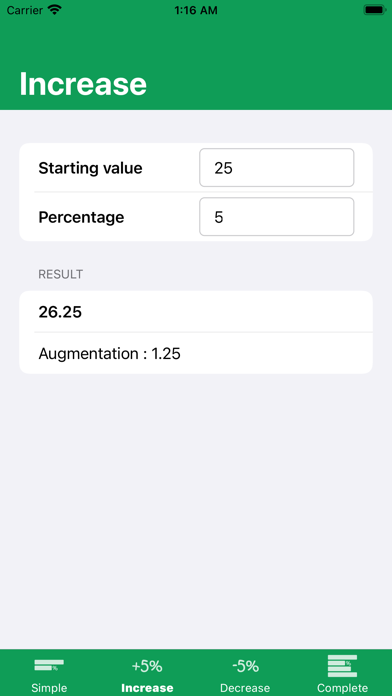Viewport: 392px width, 696px height.
Task: Tap the Complete tab bar icon
Action: coord(342,666)
